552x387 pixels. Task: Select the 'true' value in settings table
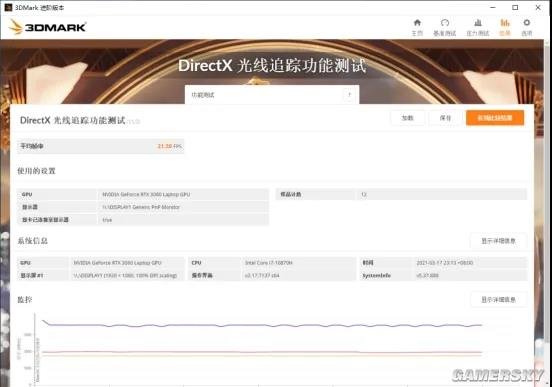coord(107,220)
